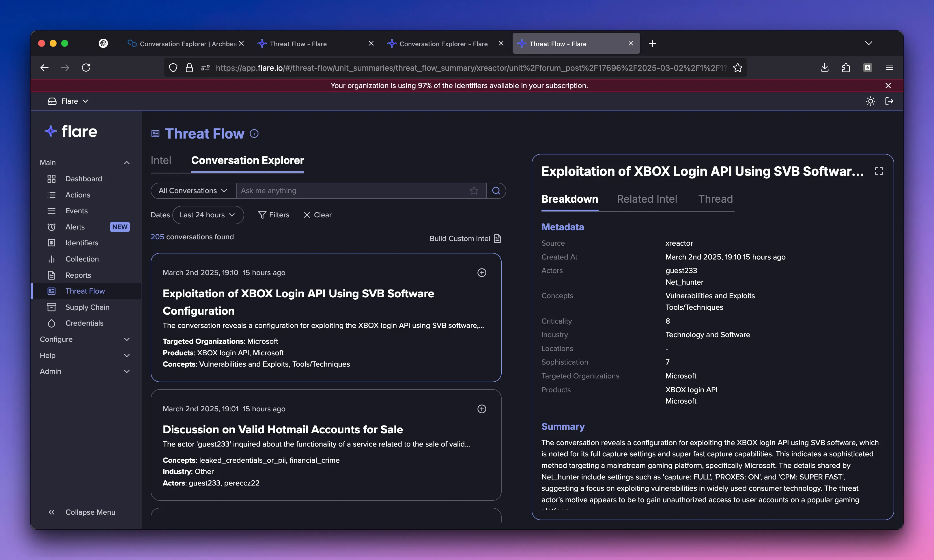This screenshot has height=560, width=934.
Task: Open the Last 24 hours date dropdown
Action: 208,215
